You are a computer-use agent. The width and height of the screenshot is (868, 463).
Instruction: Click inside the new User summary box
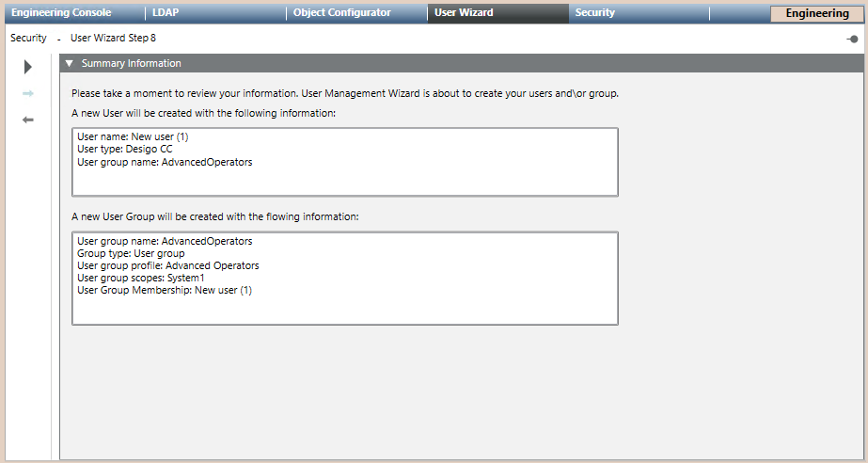[344, 179]
